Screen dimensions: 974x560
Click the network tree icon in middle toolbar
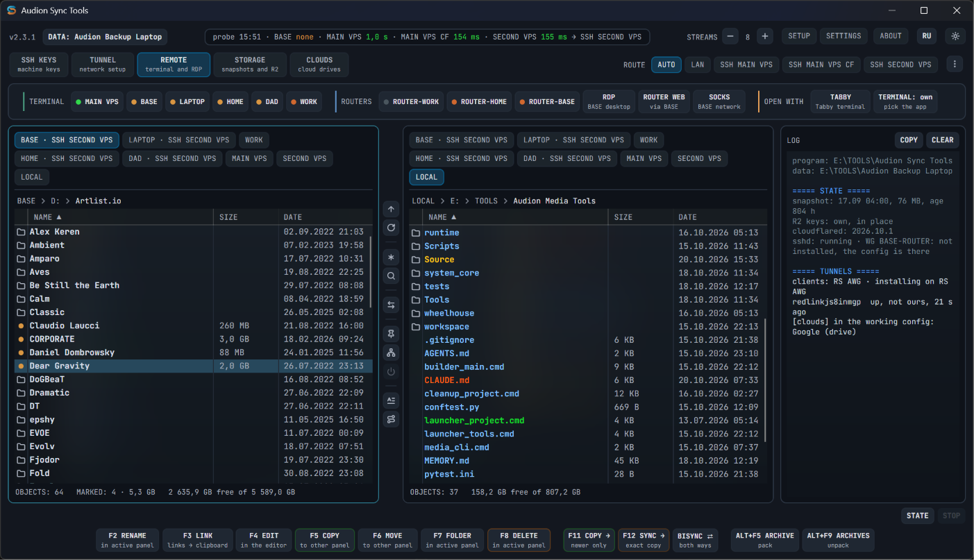coord(391,353)
